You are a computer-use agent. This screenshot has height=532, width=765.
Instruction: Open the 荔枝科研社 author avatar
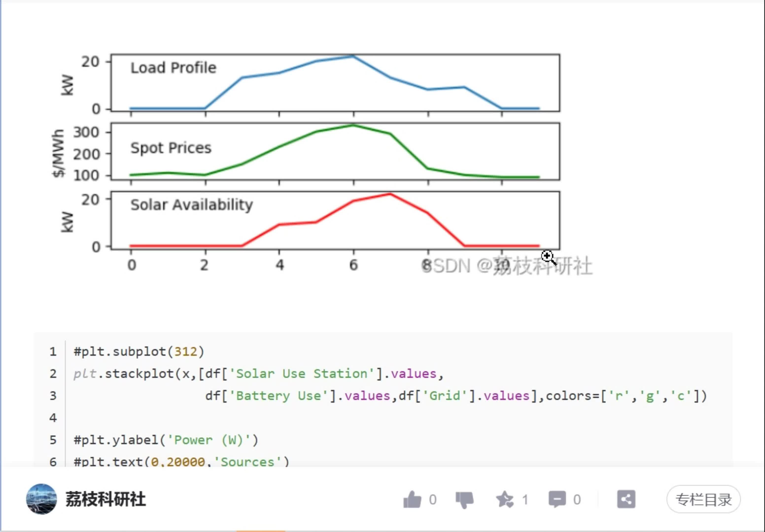tap(41, 499)
